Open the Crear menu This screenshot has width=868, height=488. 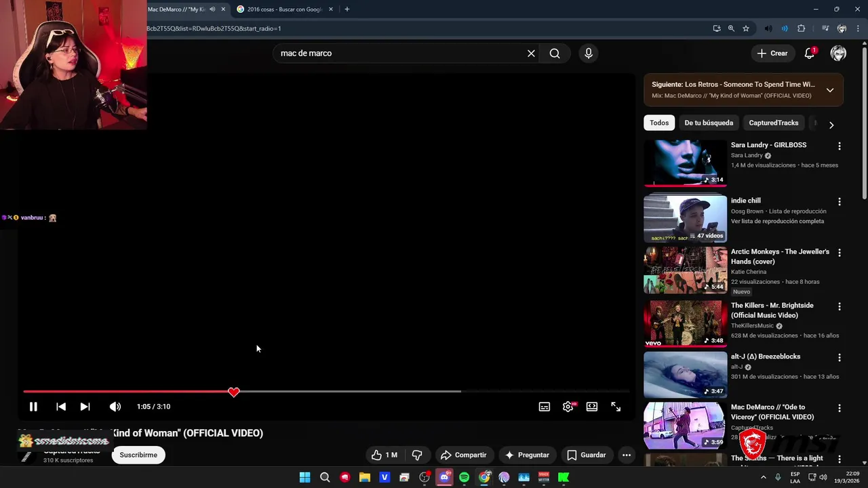(772, 54)
